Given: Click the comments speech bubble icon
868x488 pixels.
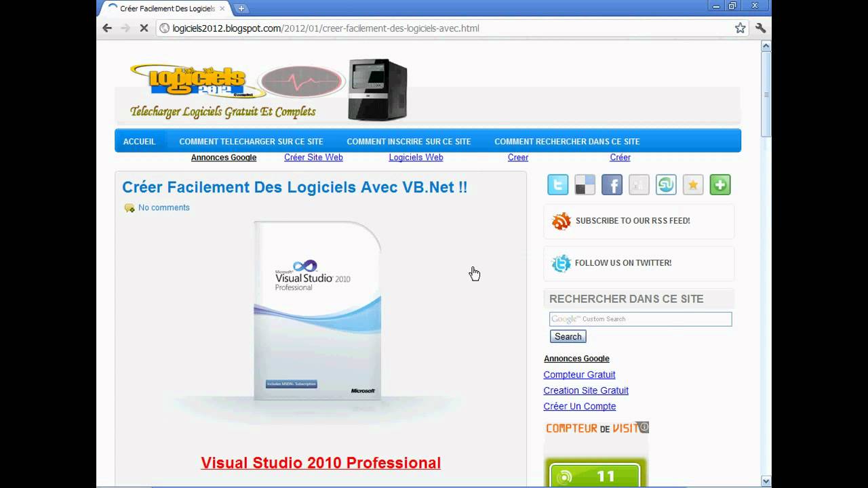Looking at the screenshot, I should [130, 208].
